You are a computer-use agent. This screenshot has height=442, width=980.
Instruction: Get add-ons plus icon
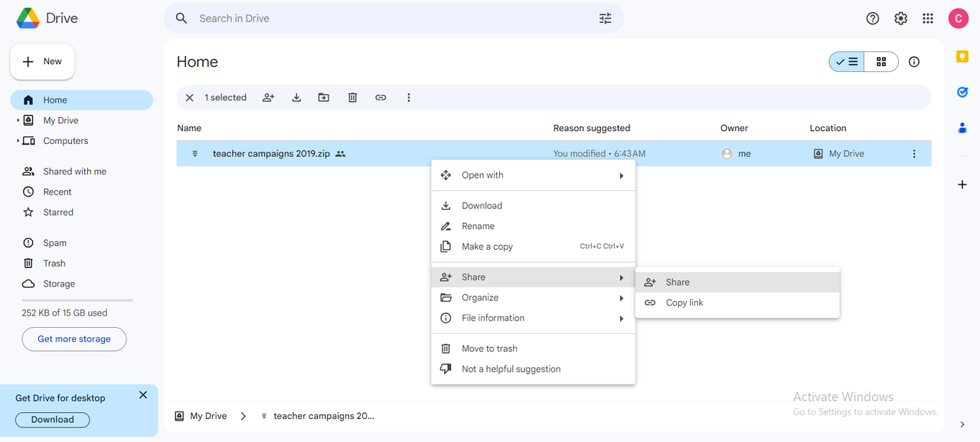pos(962,185)
